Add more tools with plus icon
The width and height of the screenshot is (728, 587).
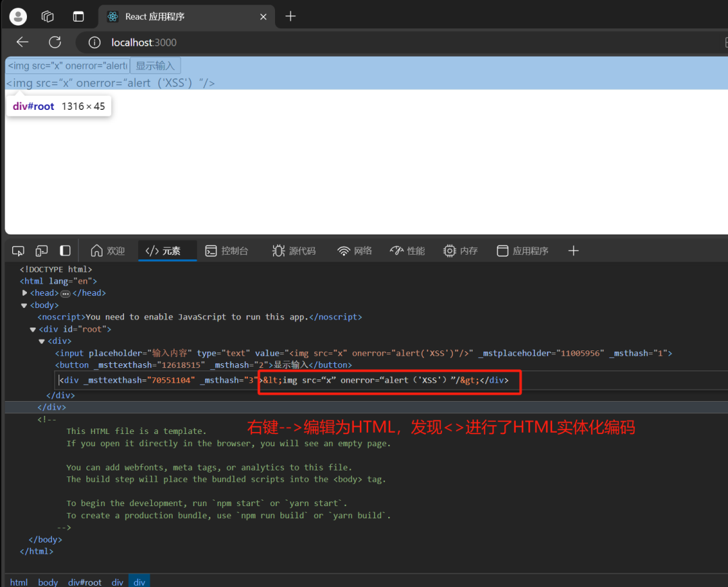pyautogui.click(x=574, y=251)
